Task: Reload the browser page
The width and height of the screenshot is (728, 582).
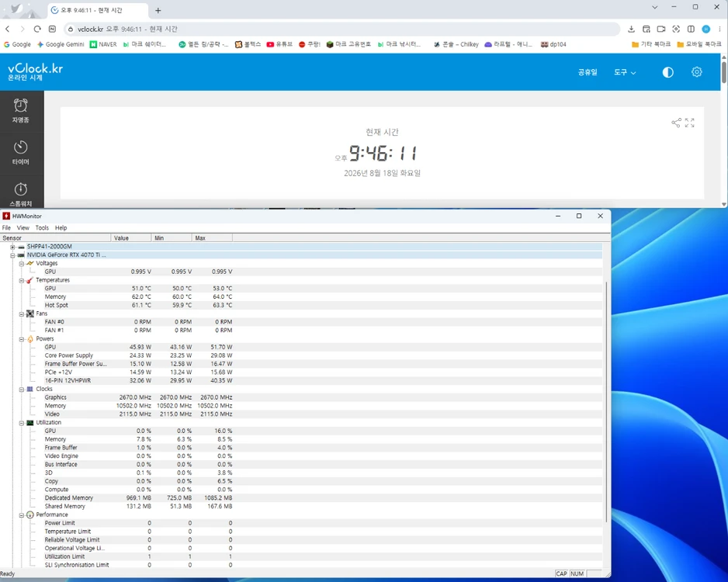Action: (37, 29)
